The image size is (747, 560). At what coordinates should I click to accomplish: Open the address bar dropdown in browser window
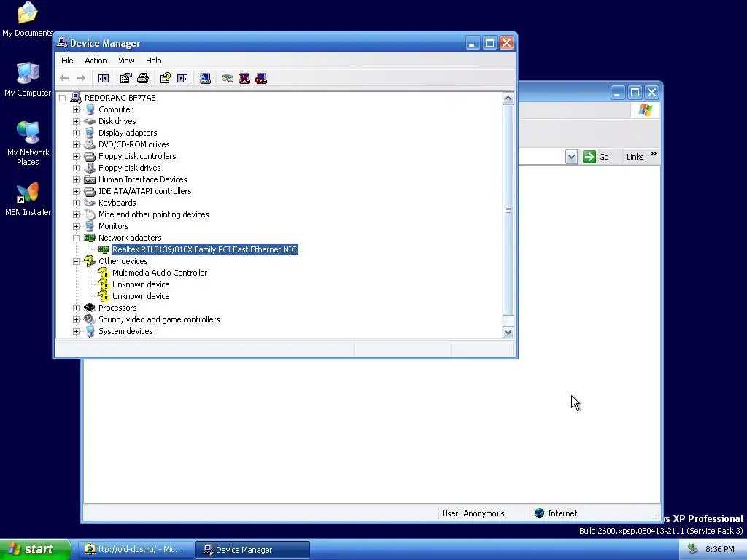571,157
